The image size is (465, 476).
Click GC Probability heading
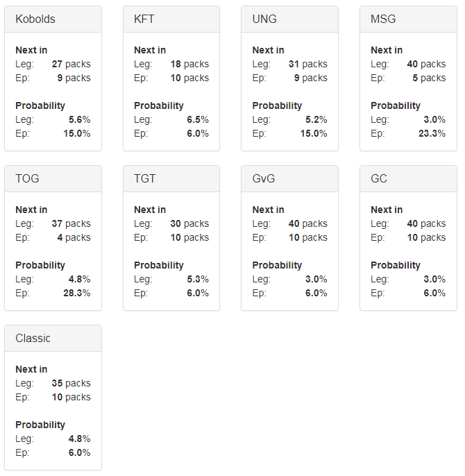396,265
